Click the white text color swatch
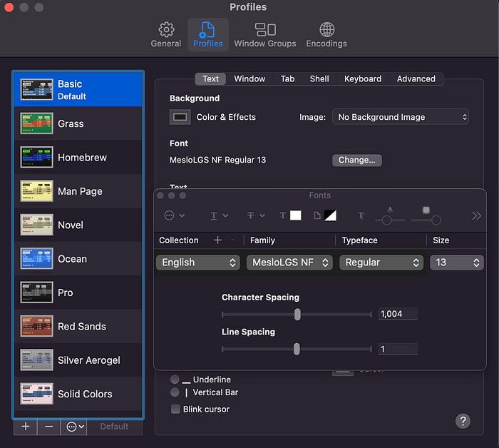This screenshot has width=499, height=448. 295,215
